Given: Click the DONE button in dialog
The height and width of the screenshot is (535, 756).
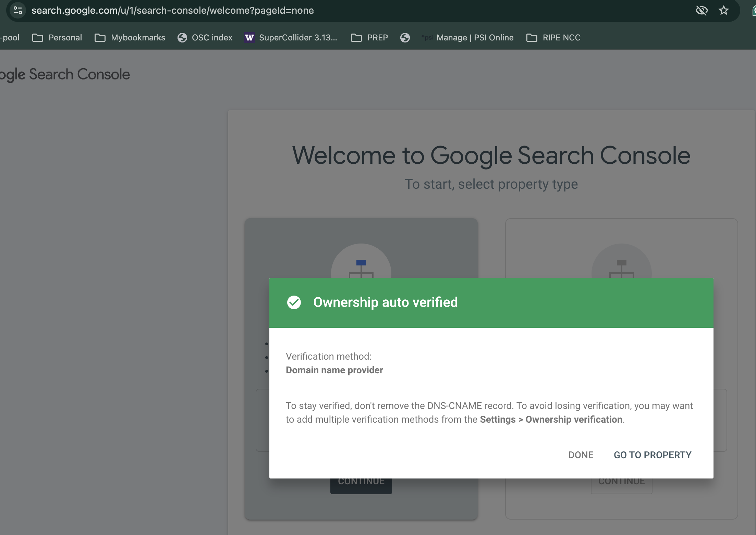Looking at the screenshot, I should pyautogui.click(x=581, y=455).
